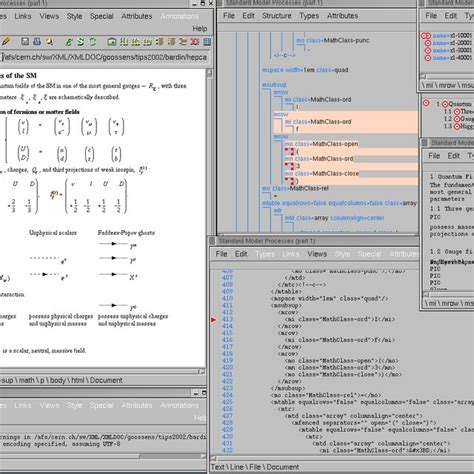Open the Links menu in the main editor window

click(x=23, y=16)
